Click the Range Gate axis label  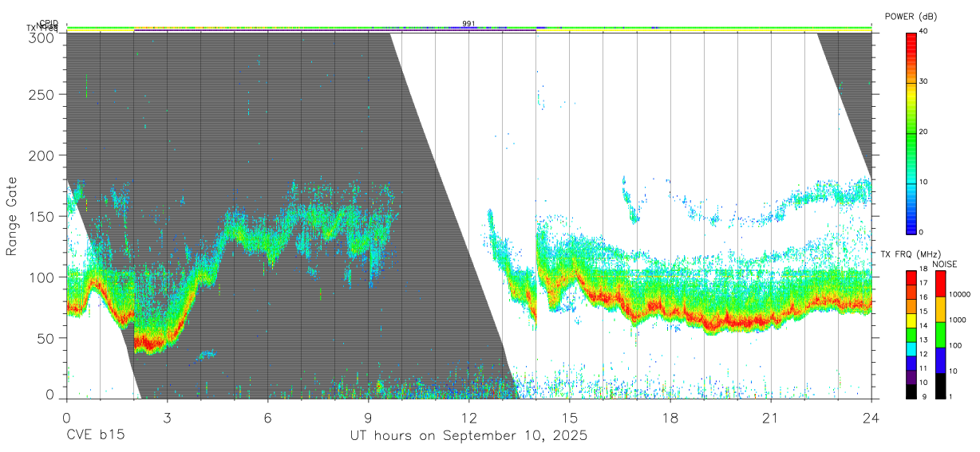click(x=12, y=217)
